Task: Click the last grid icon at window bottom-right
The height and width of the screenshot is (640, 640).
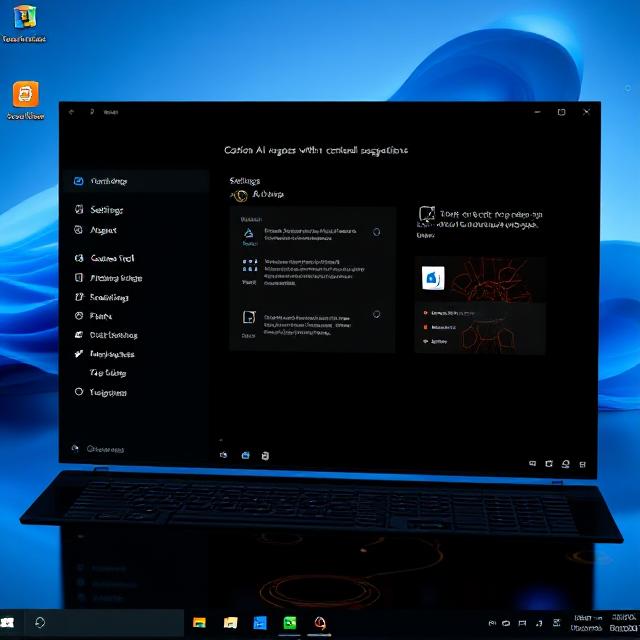Action: (583, 464)
